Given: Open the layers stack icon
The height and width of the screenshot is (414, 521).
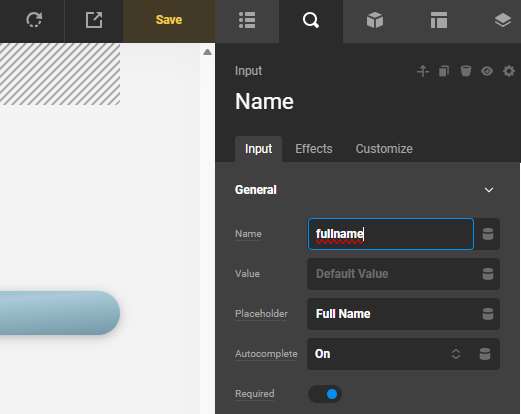Looking at the screenshot, I should [x=503, y=20].
